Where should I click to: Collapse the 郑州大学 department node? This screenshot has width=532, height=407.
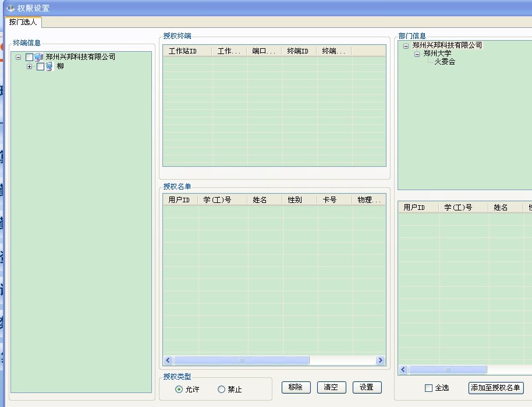coord(417,54)
